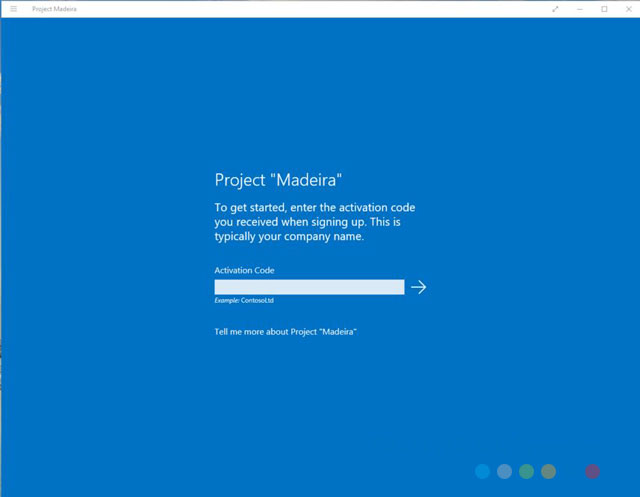Open 'Tell me more about Project Madeira' link
The image size is (640, 497).
tap(285, 332)
